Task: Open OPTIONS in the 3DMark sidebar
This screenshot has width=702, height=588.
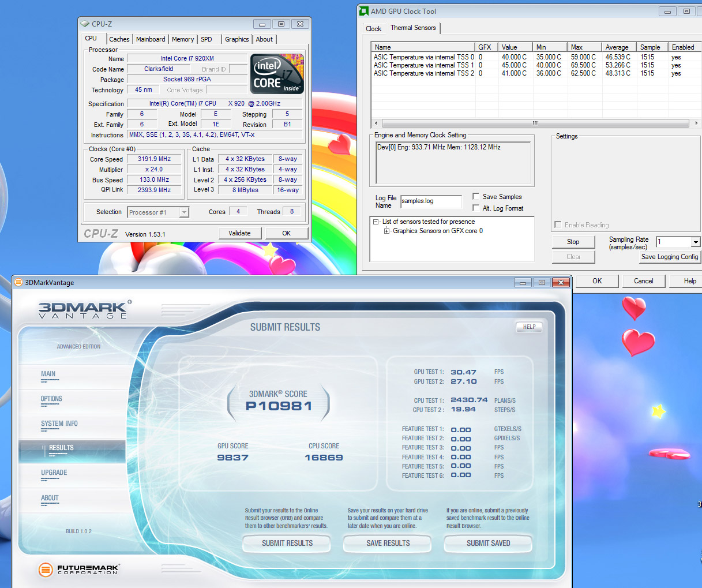Action: click(51, 399)
